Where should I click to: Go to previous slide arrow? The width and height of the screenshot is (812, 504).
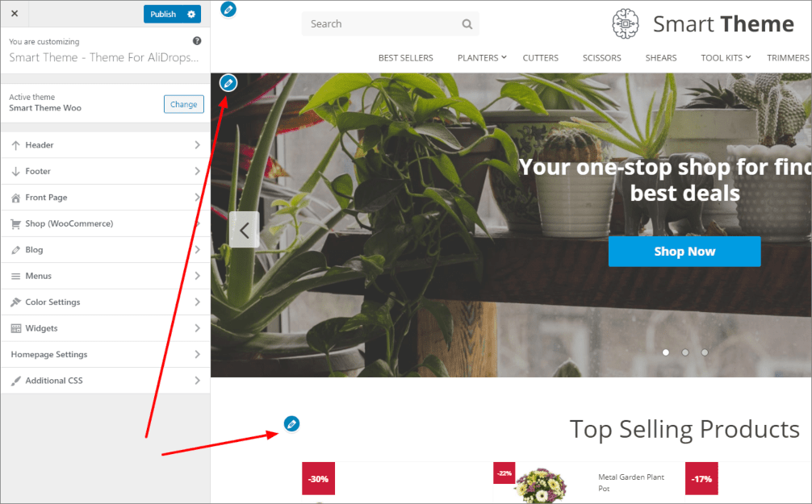click(245, 230)
